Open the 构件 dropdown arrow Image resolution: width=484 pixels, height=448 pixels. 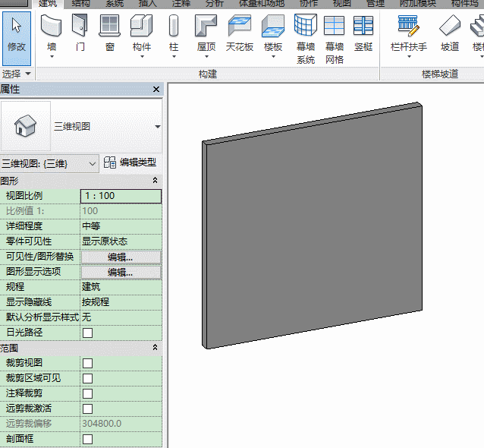pos(142,57)
